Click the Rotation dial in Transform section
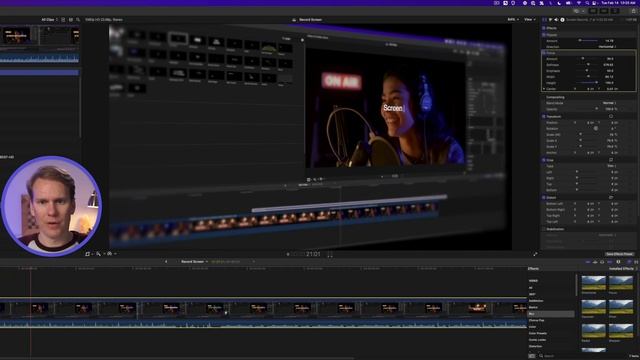Screen dimensions: 640x360 pos(596,128)
